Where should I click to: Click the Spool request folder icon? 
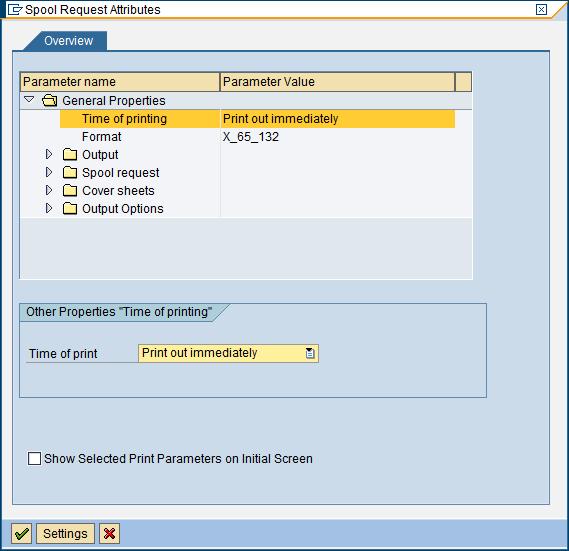pyautogui.click(x=70, y=172)
